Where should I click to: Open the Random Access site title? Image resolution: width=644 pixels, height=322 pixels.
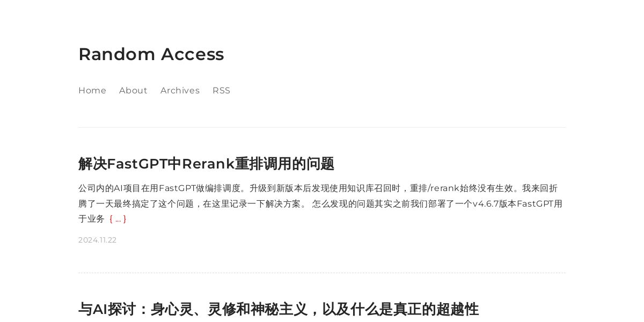coord(151,54)
